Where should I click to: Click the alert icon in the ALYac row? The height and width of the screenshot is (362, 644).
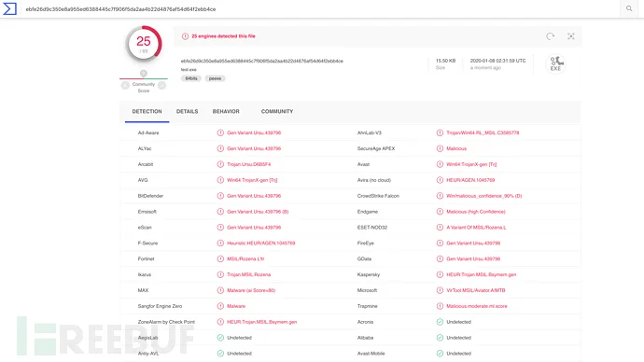coord(220,148)
